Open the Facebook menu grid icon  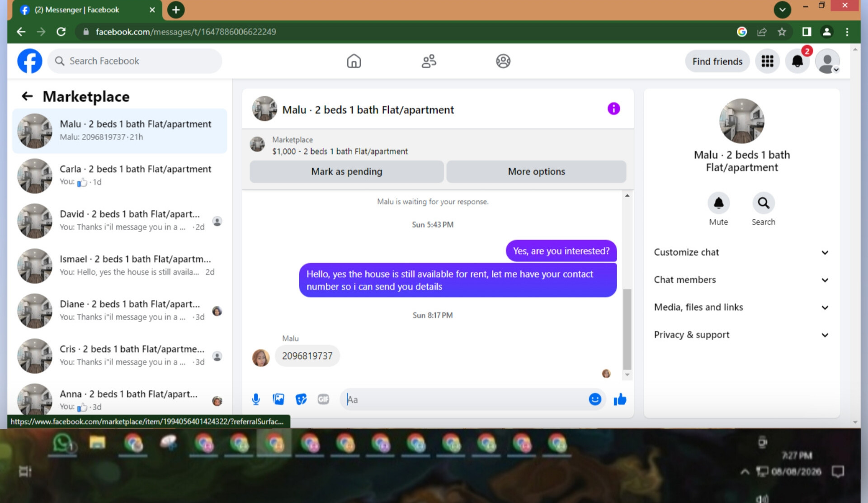click(767, 61)
